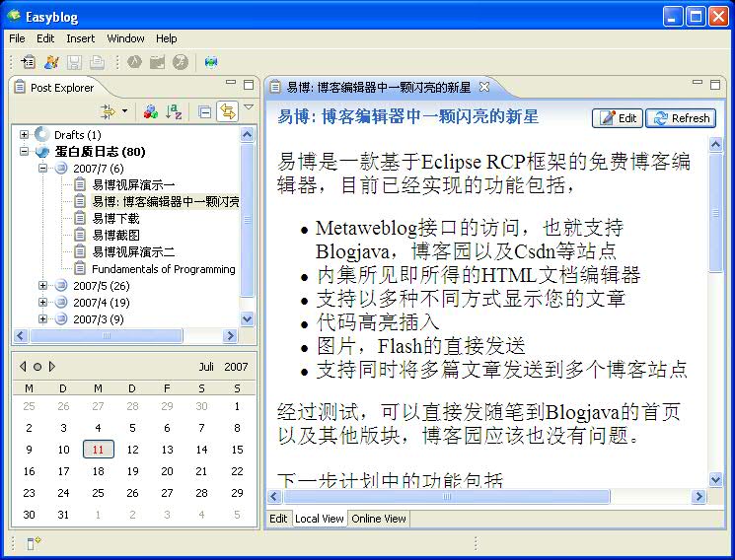735x560 pixels.
Task: Click Post Explorer scroll up arrow
Action: point(247,135)
